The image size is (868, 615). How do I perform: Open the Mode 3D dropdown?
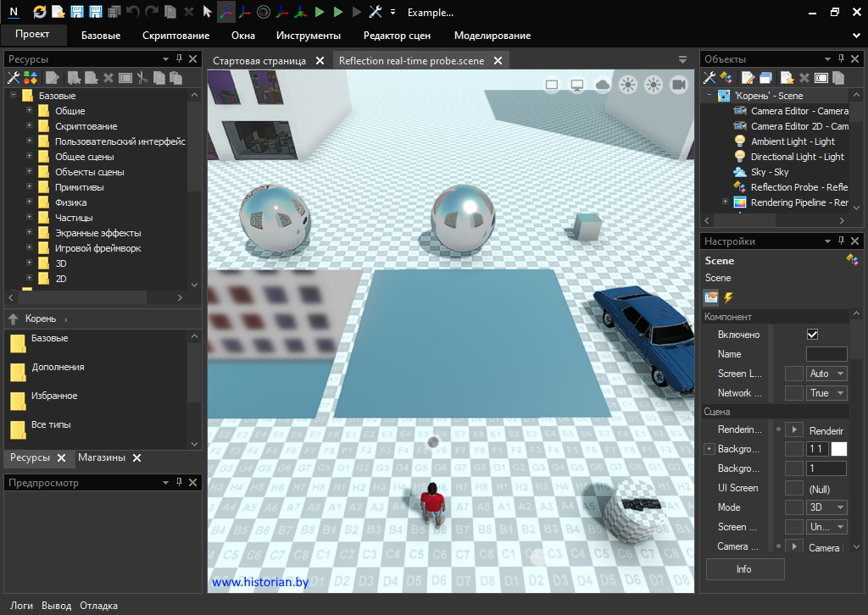pos(827,507)
